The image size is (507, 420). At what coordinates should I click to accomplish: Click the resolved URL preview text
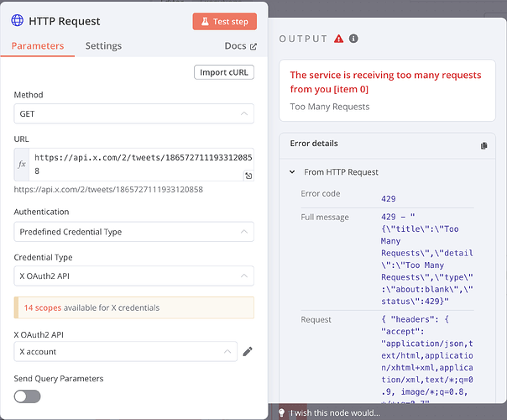pos(108,189)
